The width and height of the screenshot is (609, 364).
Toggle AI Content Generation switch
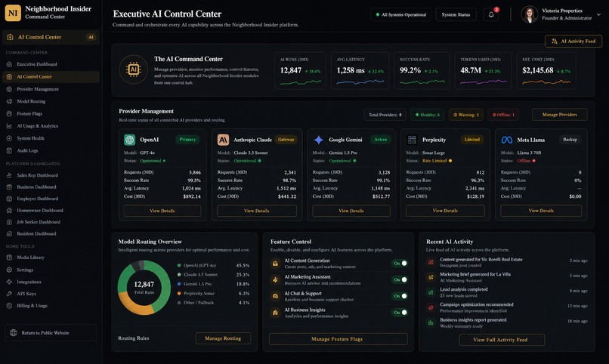(400, 263)
